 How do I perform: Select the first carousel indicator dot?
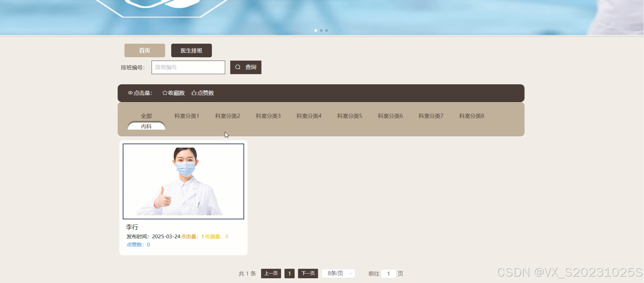pyautogui.click(x=316, y=30)
